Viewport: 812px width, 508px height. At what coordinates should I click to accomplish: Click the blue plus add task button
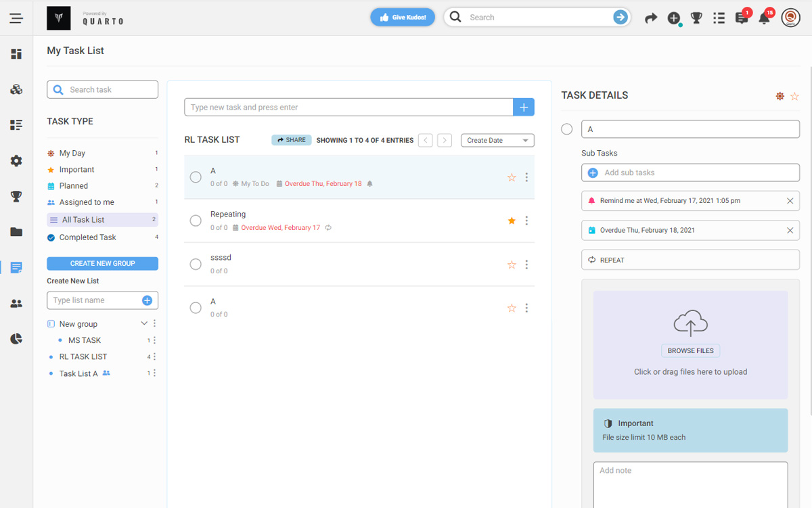pos(524,107)
